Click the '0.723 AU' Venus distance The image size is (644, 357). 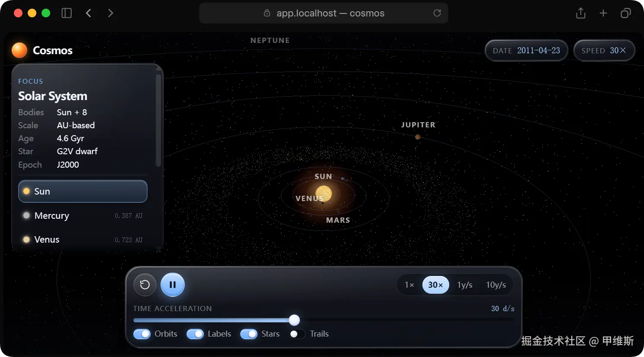(129, 240)
